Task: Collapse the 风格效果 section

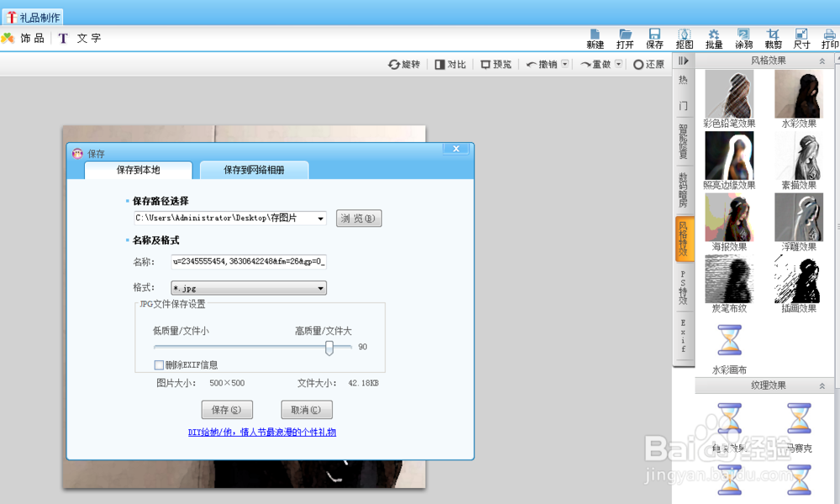Action: 822,61
